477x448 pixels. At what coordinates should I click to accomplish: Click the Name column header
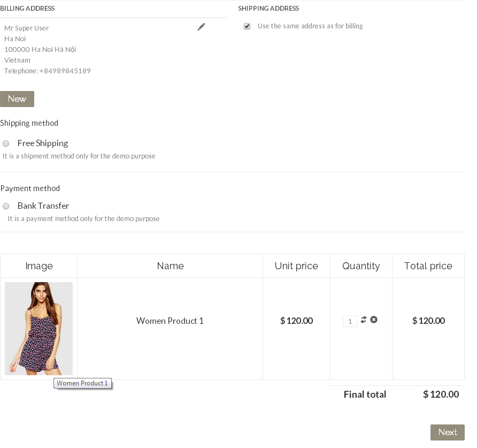(x=170, y=266)
